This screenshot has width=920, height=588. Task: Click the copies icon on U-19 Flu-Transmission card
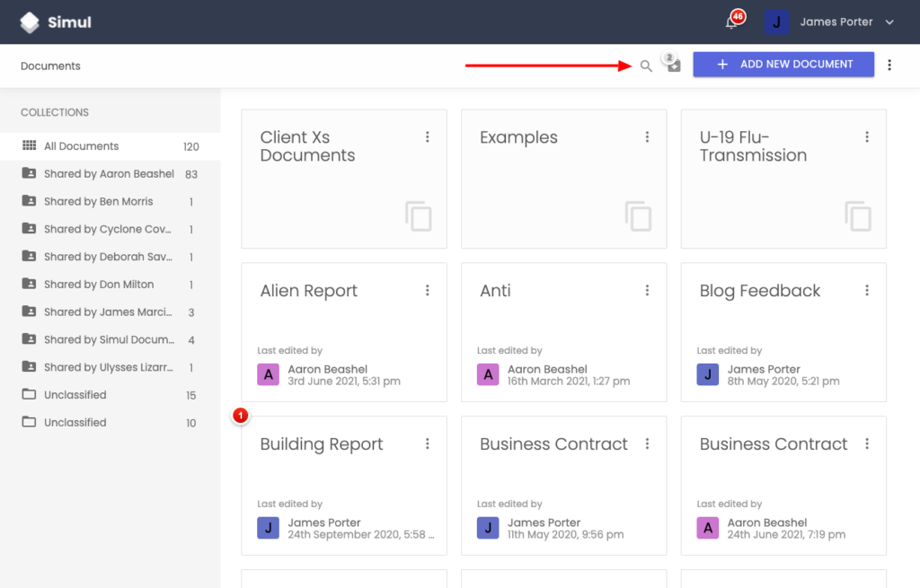coord(856,216)
